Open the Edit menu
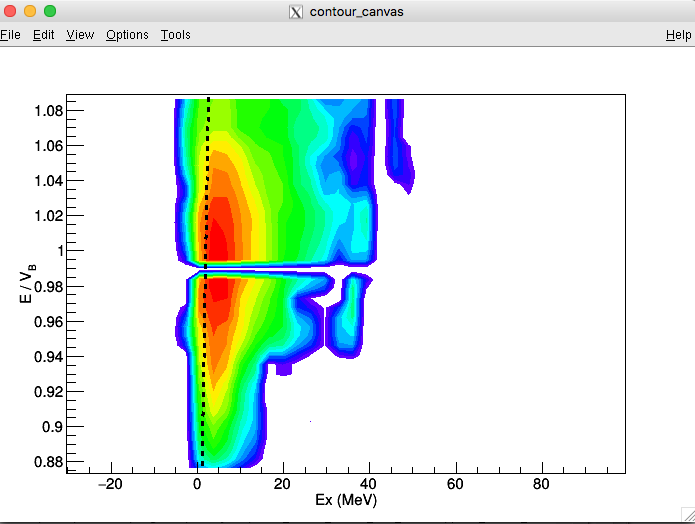This screenshot has width=695, height=524. [x=43, y=35]
